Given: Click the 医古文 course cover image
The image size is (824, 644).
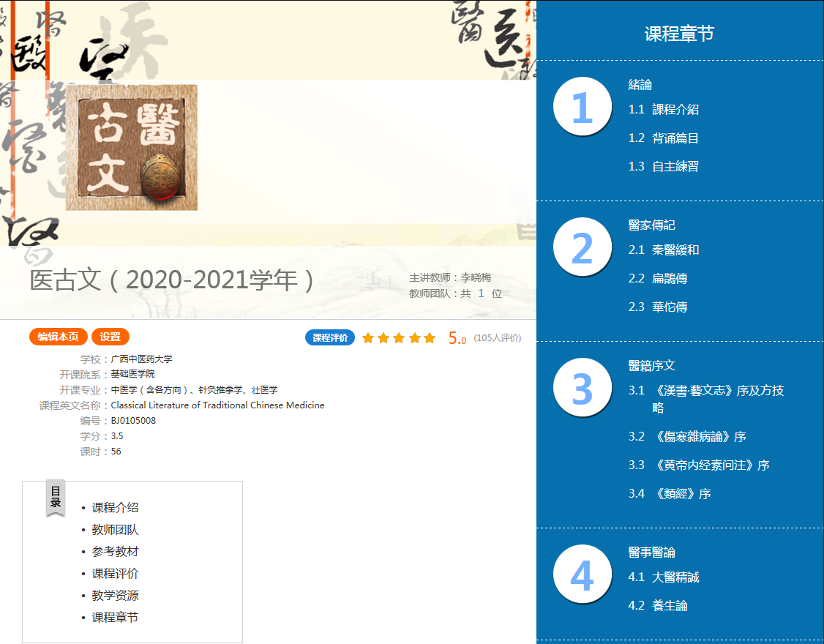Looking at the screenshot, I should (131, 147).
